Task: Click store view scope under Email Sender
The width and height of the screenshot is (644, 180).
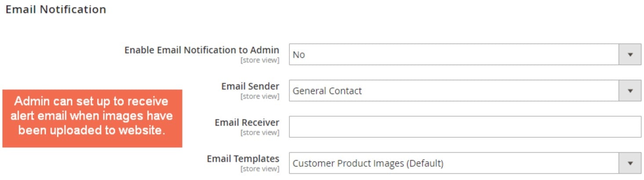Action: click(x=260, y=97)
